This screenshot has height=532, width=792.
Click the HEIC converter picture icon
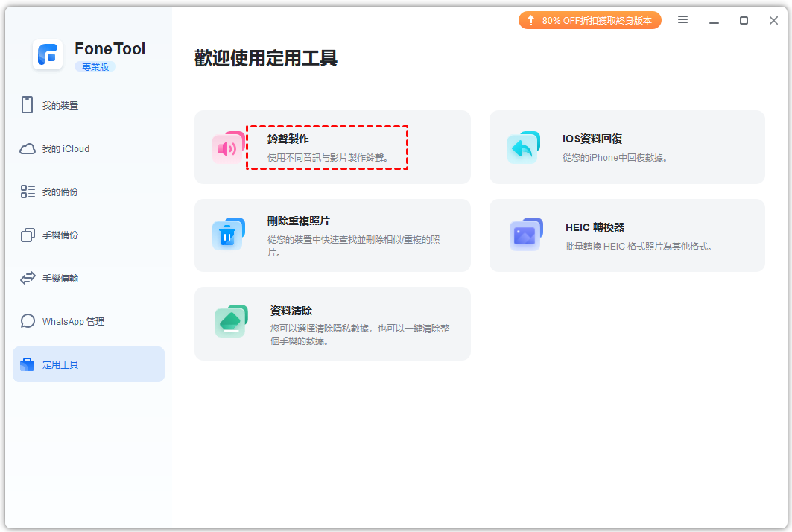click(x=526, y=235)
